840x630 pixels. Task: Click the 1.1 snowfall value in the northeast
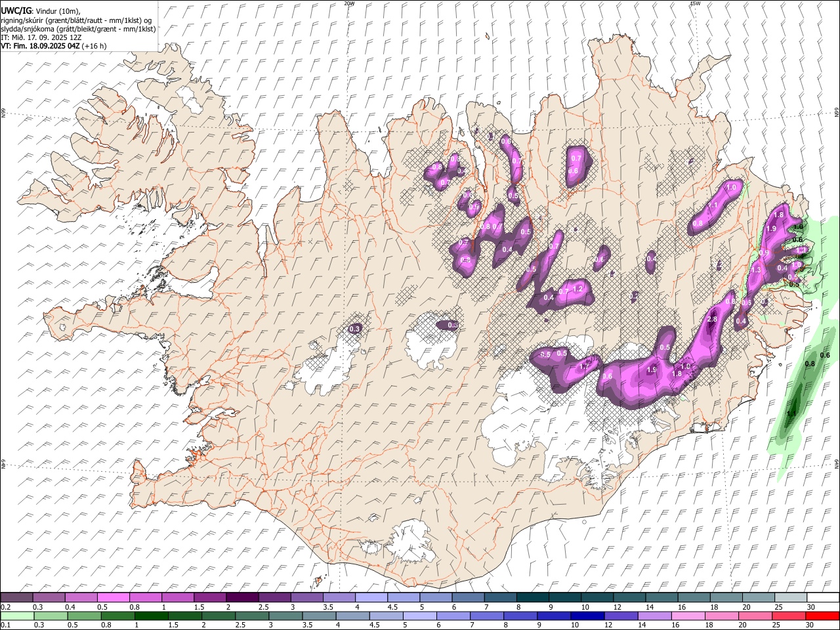point(713,205)
